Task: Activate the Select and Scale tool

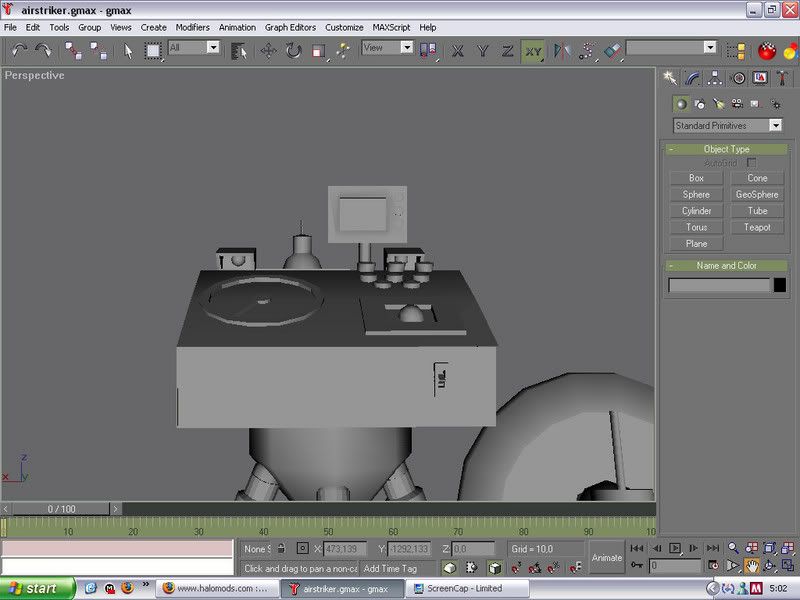Action: 319,51
